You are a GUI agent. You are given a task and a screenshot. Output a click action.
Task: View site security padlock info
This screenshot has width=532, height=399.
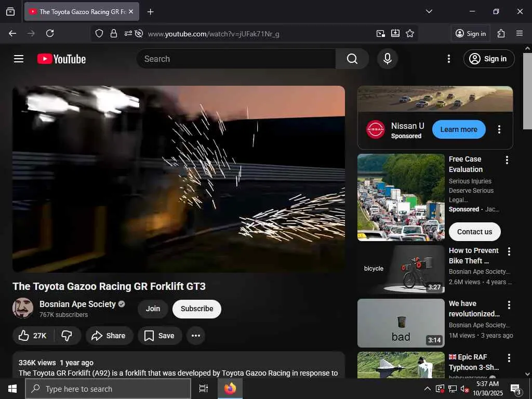(114, 33)
